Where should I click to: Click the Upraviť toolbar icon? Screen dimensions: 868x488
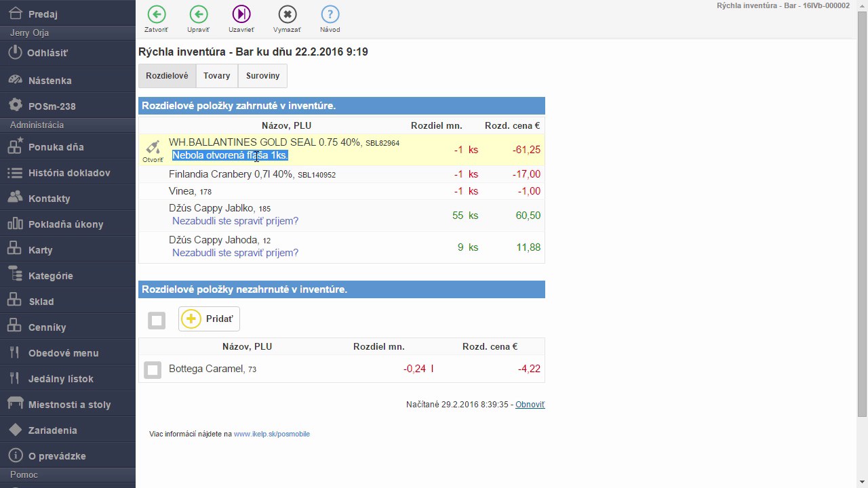(199, 14)
